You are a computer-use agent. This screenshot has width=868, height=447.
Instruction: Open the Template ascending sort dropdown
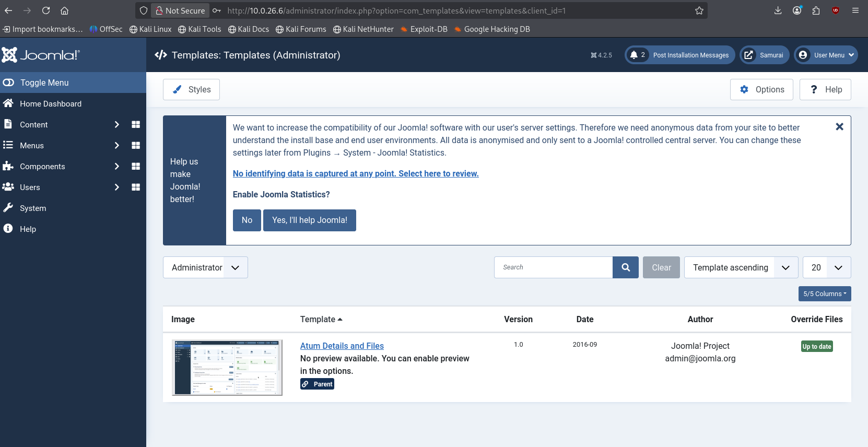tap(741, 267)
